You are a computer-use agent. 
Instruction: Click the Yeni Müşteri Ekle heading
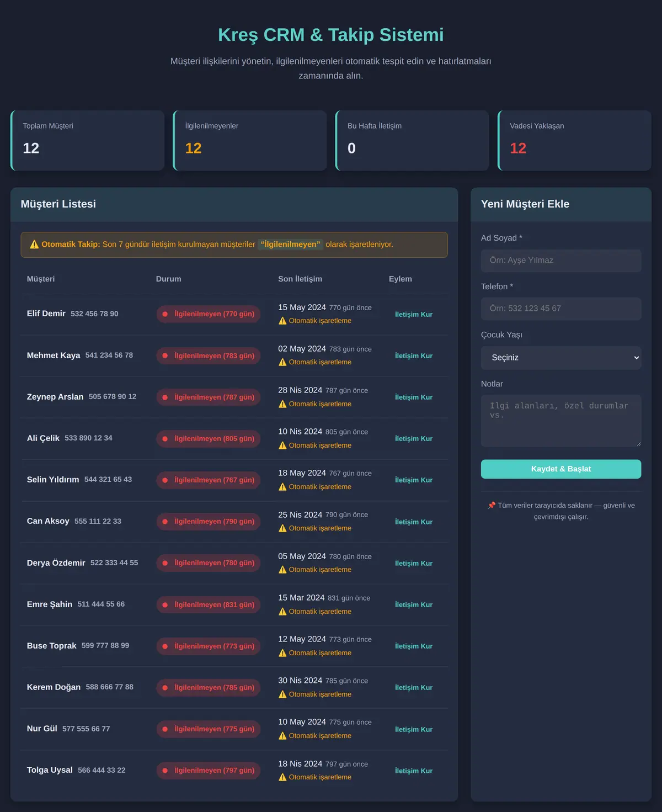coord(525,204)
